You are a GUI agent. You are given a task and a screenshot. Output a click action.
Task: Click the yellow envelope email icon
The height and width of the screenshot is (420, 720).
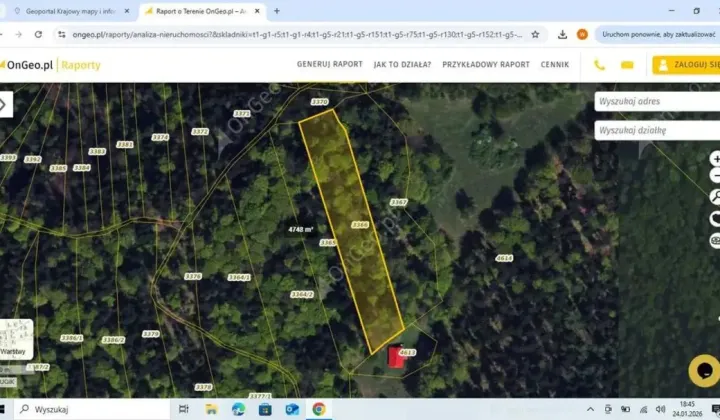click(627, 65)
